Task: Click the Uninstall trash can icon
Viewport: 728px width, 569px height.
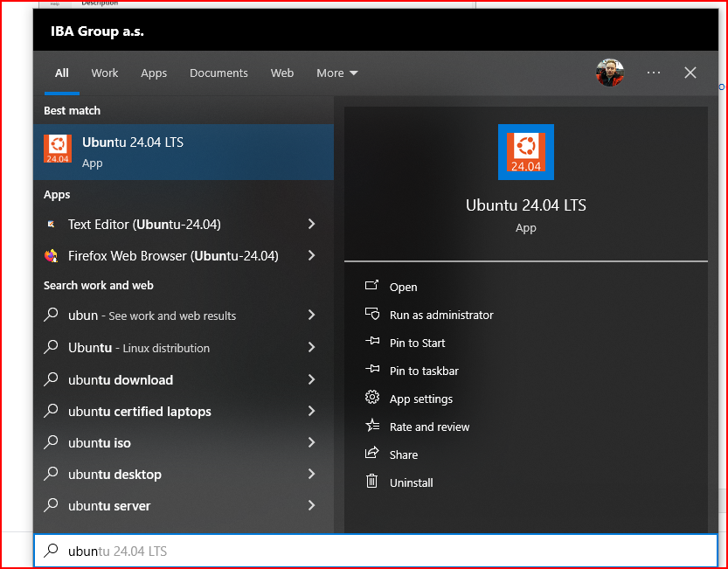Action: coord(372,482)
